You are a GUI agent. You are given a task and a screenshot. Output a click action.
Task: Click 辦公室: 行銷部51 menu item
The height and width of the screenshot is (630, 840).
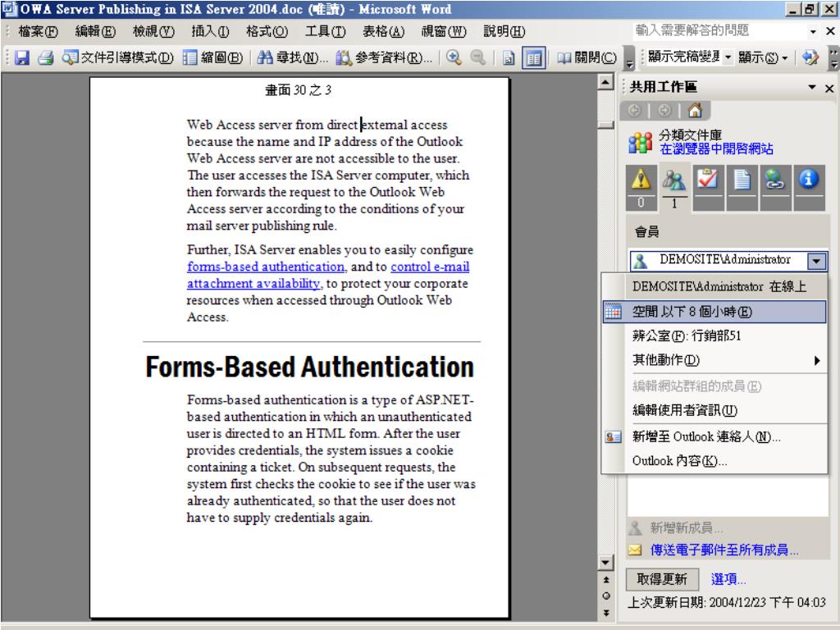coord(714,336)
